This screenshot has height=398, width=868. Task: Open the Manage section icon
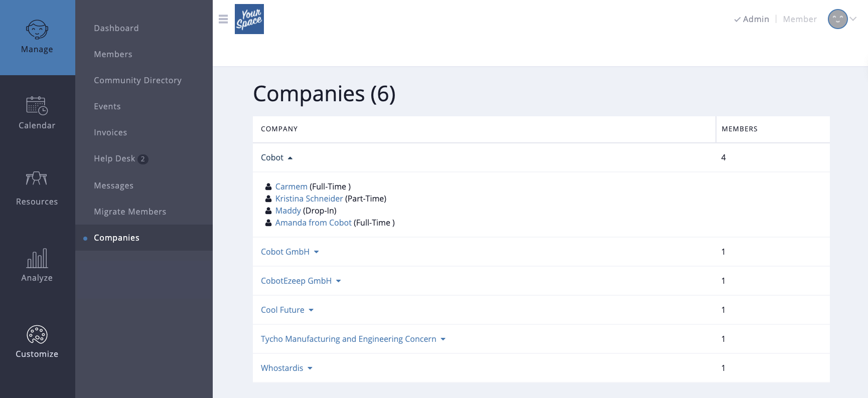(x=37, y=30)
